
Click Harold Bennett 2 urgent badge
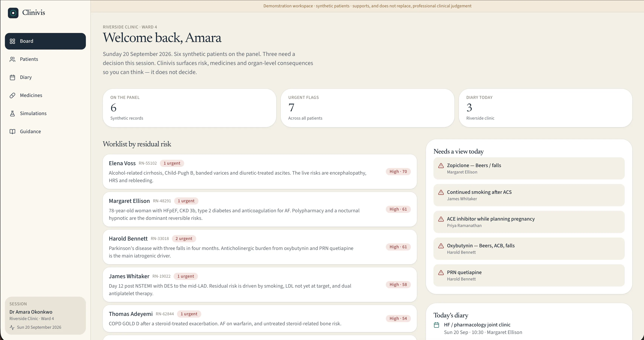(184, 238)
